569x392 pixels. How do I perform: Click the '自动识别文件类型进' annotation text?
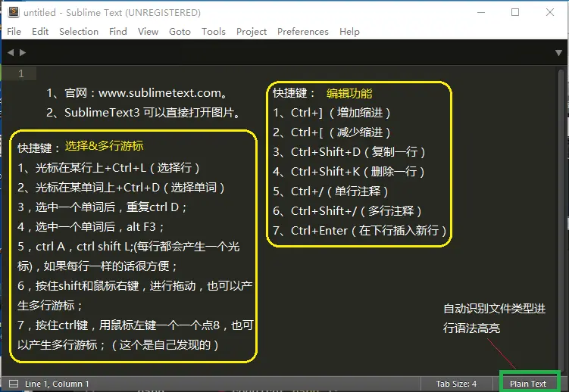(x=494, y=309)
